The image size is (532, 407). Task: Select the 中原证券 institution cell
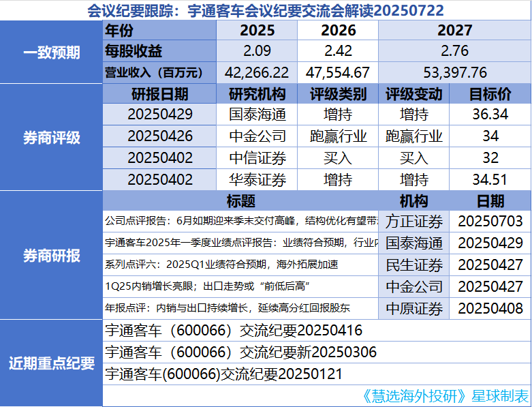coord(414,309)
